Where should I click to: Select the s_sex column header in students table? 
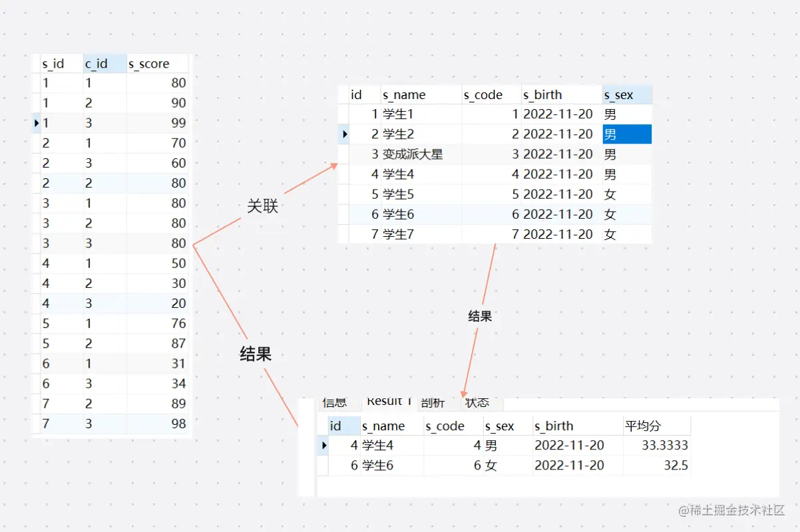click(x=617, y=94)
